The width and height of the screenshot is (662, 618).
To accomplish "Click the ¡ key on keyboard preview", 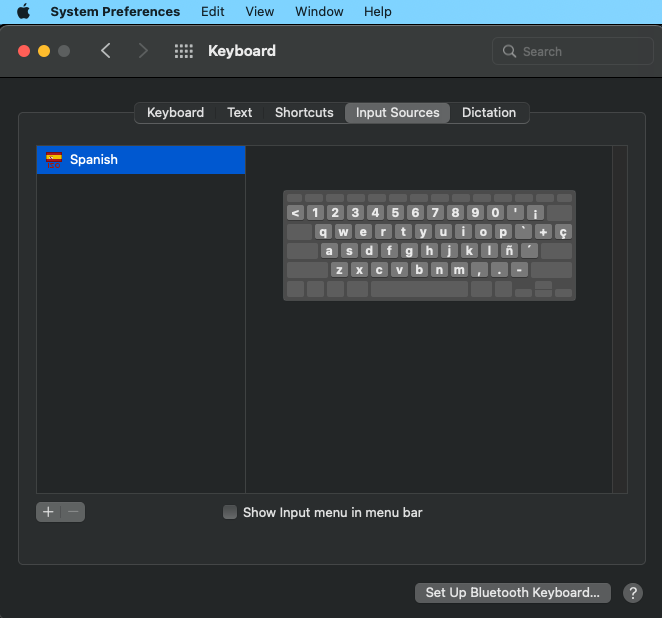I will pyautogui.click(x=535, y=213).
